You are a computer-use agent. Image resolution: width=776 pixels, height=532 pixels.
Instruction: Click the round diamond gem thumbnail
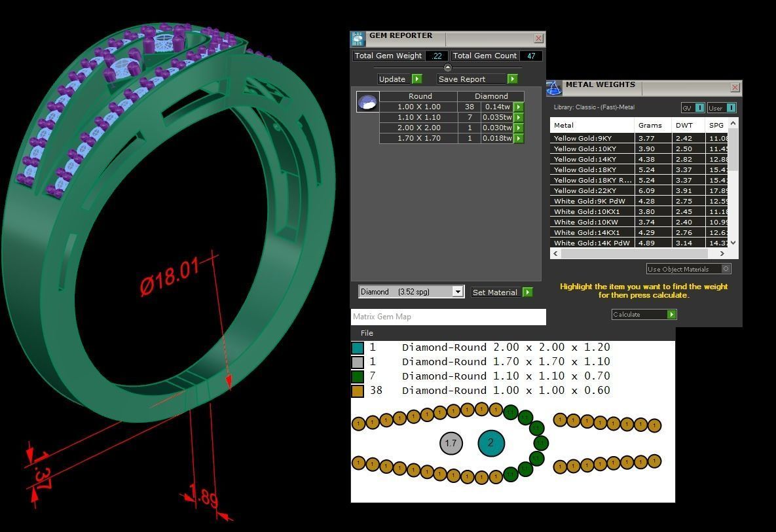click(368, 102)
